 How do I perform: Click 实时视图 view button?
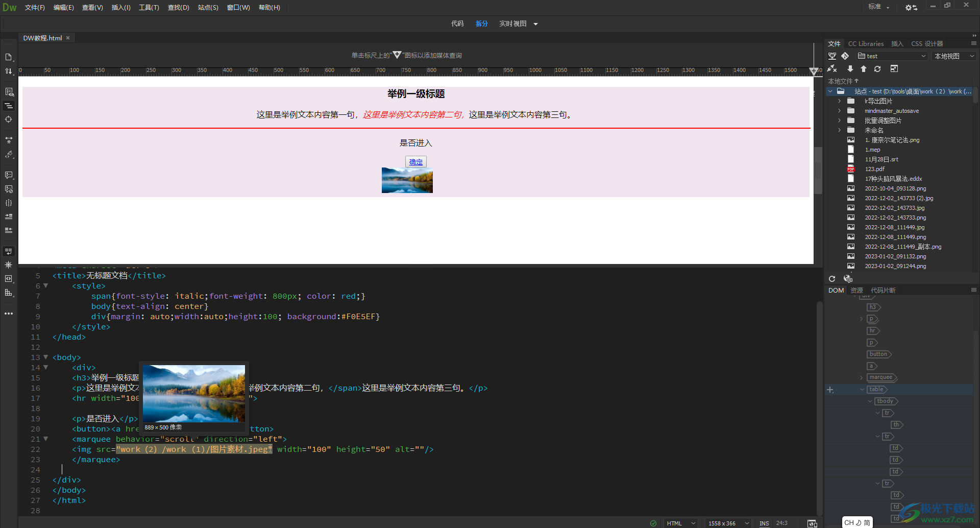pos(513,24)
